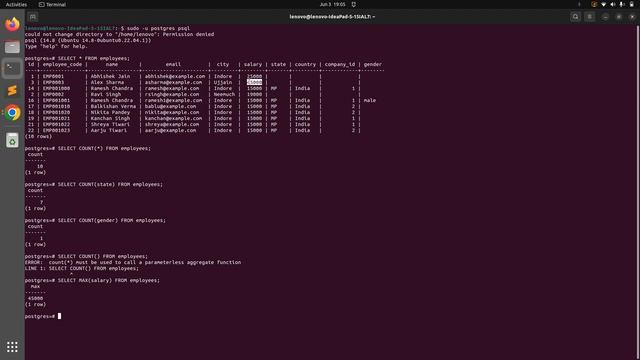Click the max result '45000'

(36, 298)
